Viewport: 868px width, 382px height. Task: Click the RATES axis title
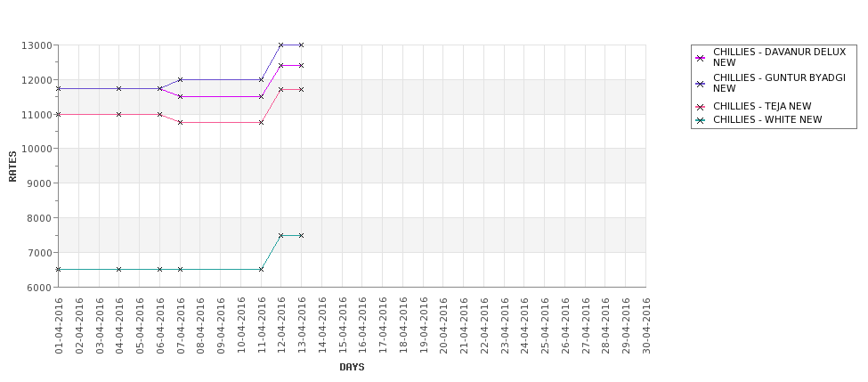(x=12, y=167)
